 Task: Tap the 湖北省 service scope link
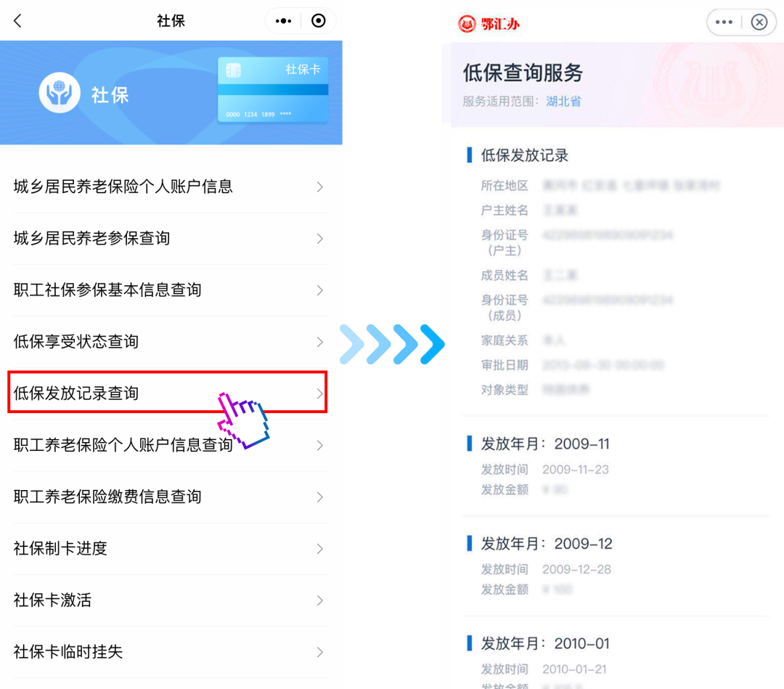pyautogui.click(x=563, y=102)
